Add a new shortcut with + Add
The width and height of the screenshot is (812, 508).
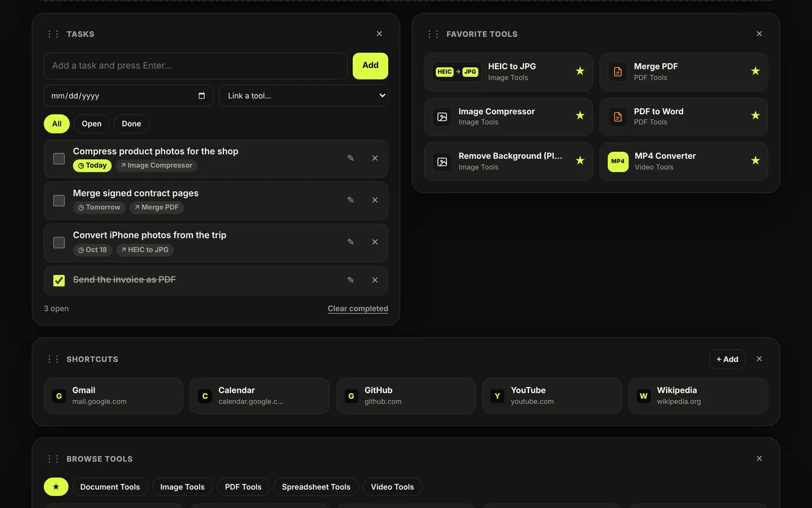click(727, 359)
